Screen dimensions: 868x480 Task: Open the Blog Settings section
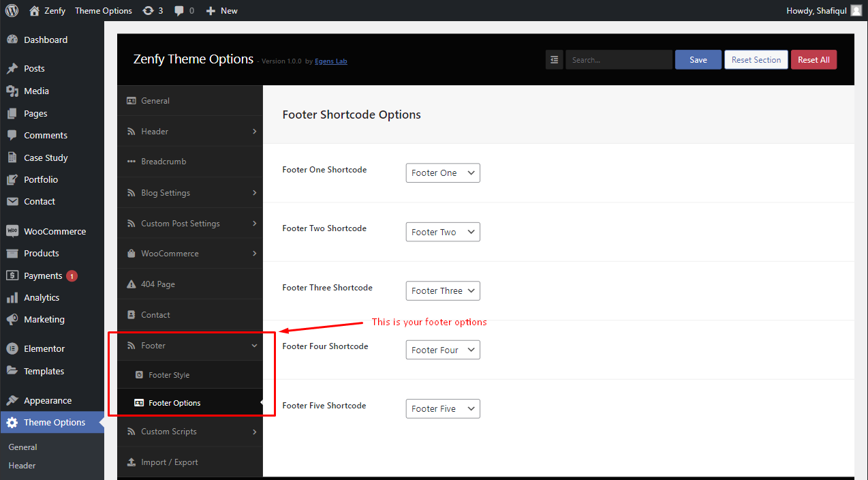tap(190, 193)
